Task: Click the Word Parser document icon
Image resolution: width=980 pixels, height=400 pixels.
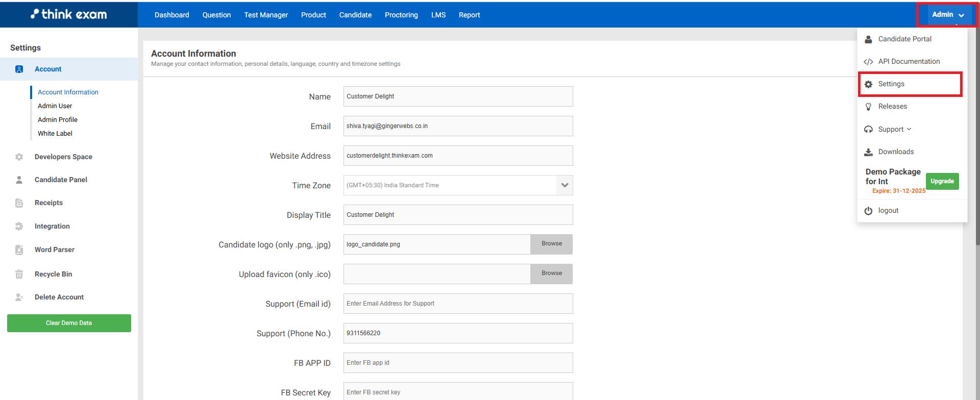Action: click(x=19, y=249)
